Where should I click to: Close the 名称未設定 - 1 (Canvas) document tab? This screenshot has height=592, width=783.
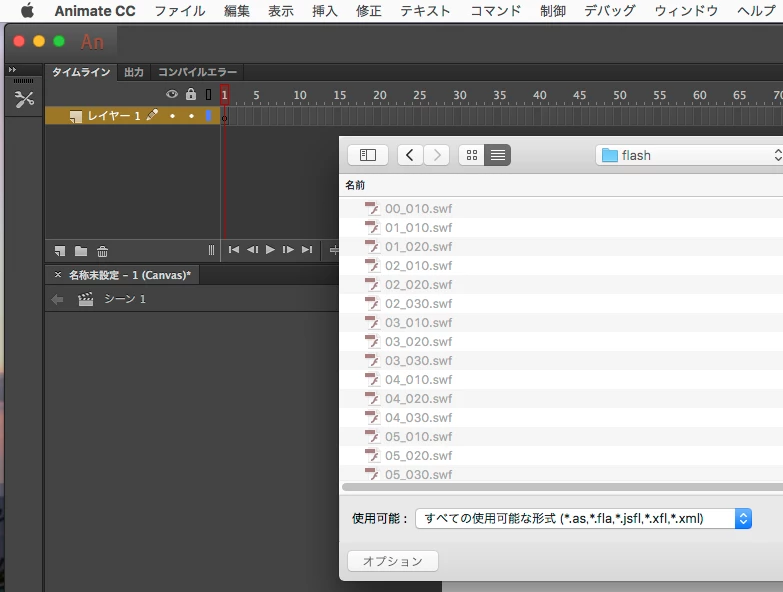pos(58,275)
